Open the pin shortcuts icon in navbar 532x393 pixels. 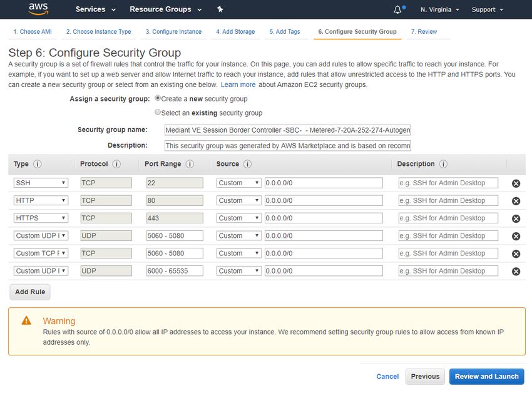coord(220,9)
